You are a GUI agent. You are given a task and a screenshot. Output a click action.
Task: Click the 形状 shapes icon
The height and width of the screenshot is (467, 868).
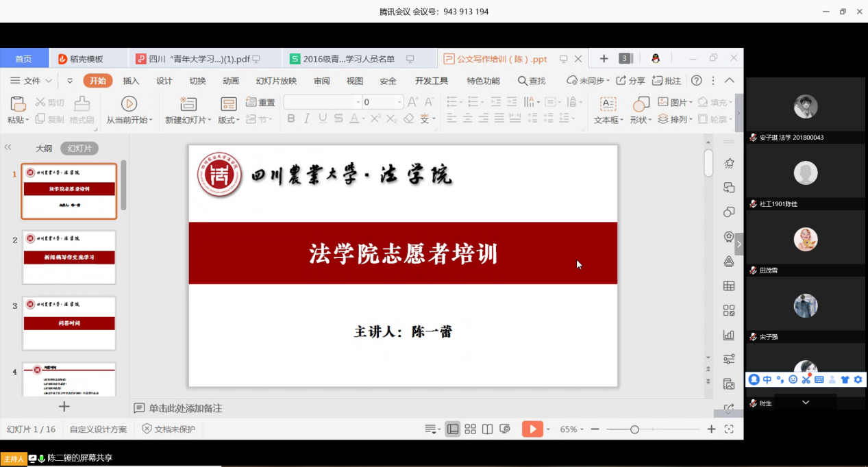tap(641, 103)
